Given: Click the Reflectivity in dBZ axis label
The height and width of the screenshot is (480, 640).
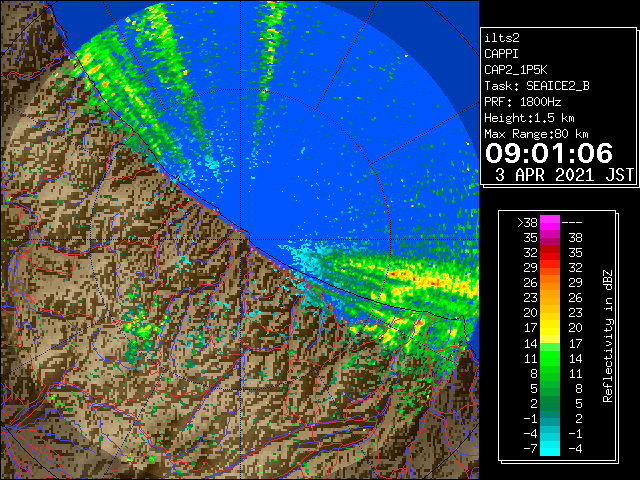Looking at the screenshot, I should (x=607, y=336).
